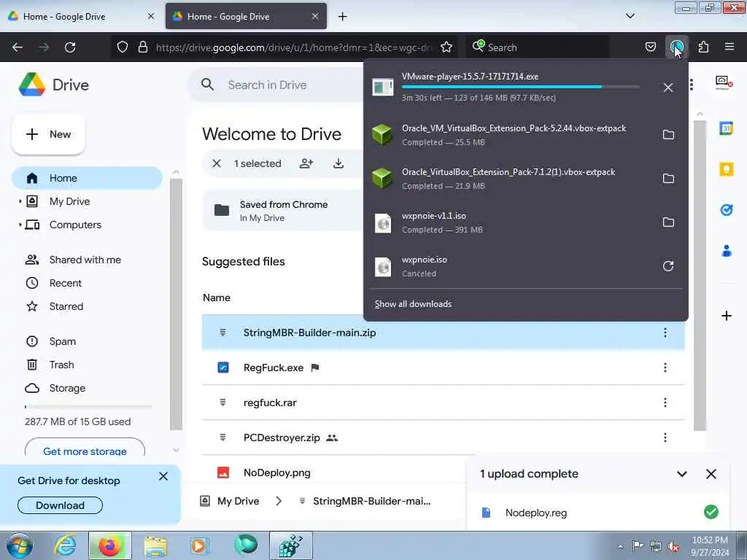Open a new browser tab
Image resolution: width=747 pixels, height=560 pixels.
click(x=342, y=17)
